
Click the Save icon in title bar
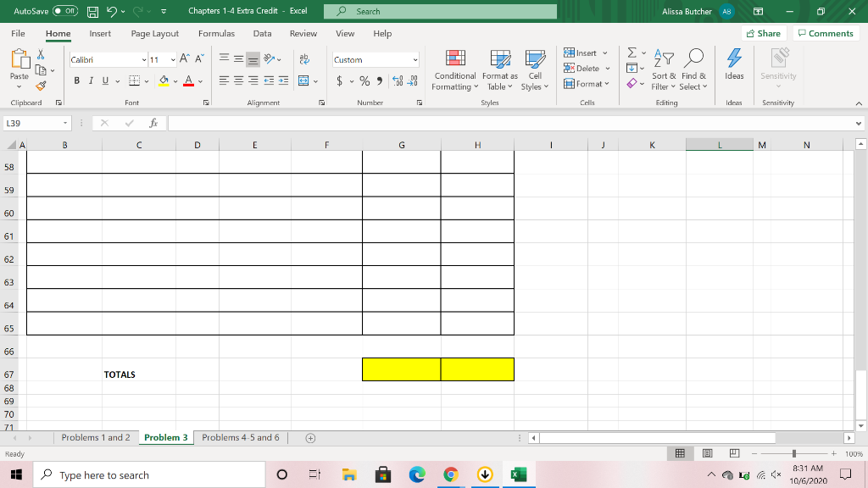[93, 12]
